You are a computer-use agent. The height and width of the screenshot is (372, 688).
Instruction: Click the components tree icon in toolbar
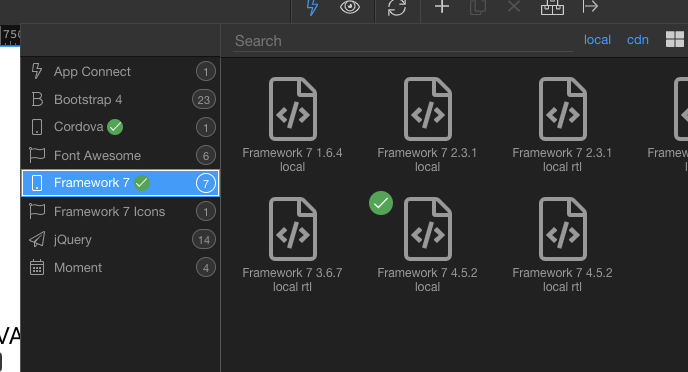pos(552,7)
